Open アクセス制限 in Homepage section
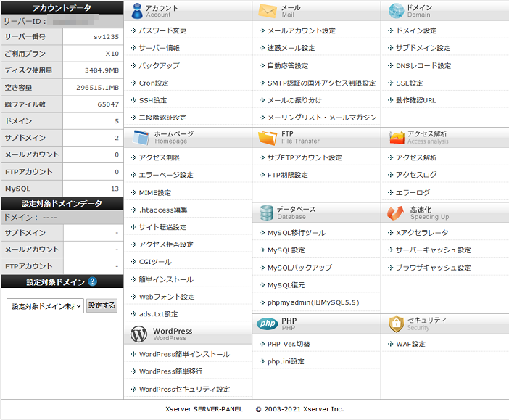Viewport: 509px width, 420px height. [159, 157]
